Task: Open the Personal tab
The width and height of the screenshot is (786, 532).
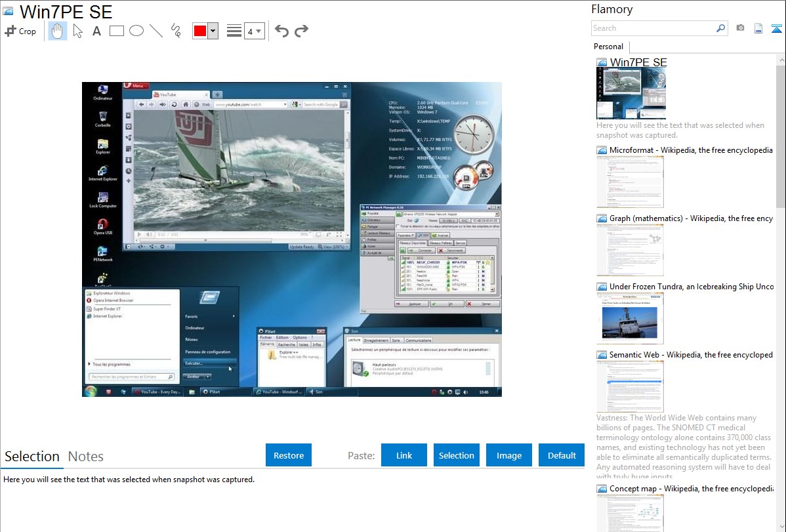Action: pyautogui.click(x=608, y=47)
